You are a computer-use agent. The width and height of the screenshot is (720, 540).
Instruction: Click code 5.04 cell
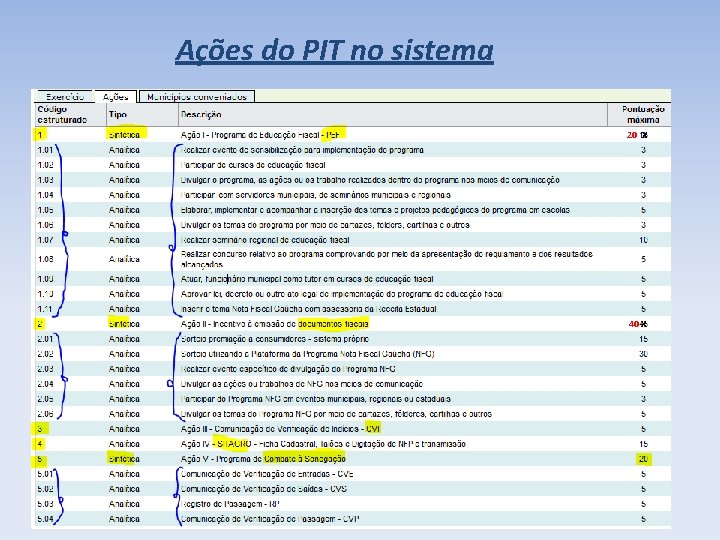point(45,519)
